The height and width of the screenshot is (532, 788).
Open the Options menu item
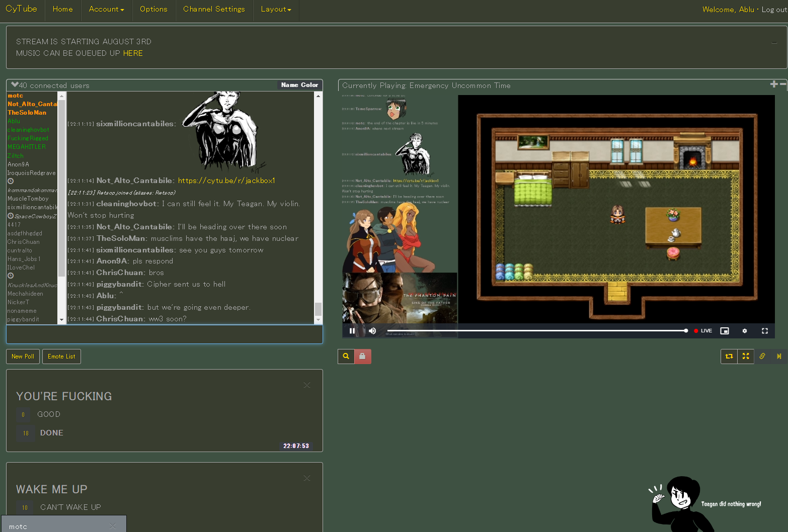[153, 9]
